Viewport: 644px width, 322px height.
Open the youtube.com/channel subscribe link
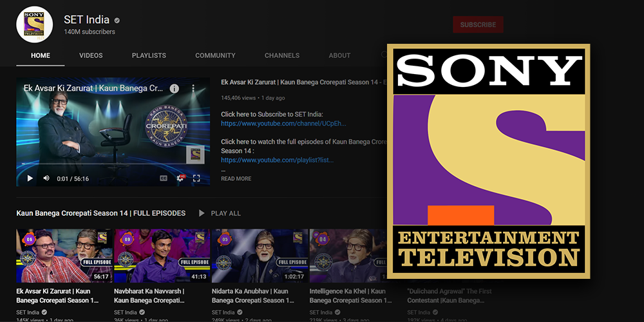(x=284, y=124)
